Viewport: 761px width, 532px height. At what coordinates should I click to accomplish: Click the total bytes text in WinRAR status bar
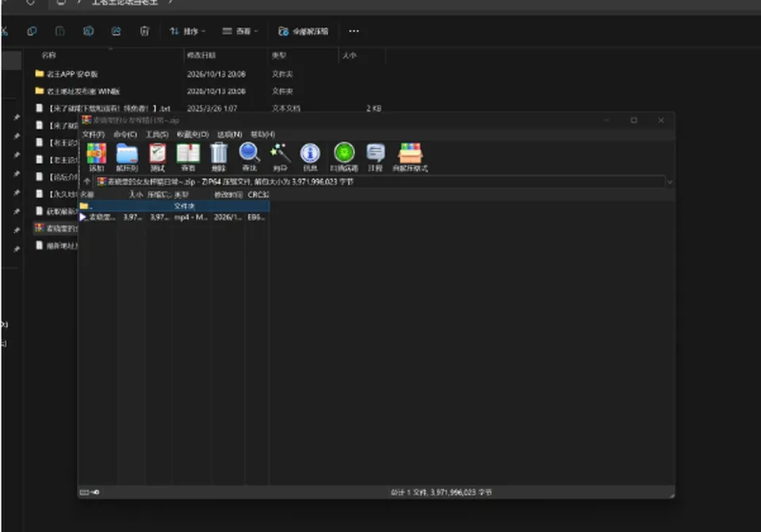click(442, 492)
